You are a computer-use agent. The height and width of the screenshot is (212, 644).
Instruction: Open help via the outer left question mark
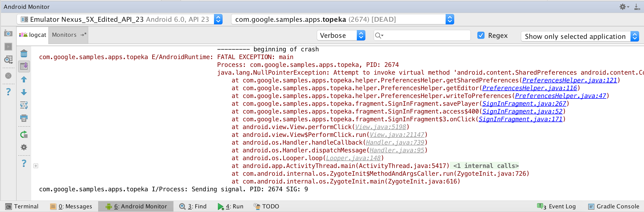point(8,91)
